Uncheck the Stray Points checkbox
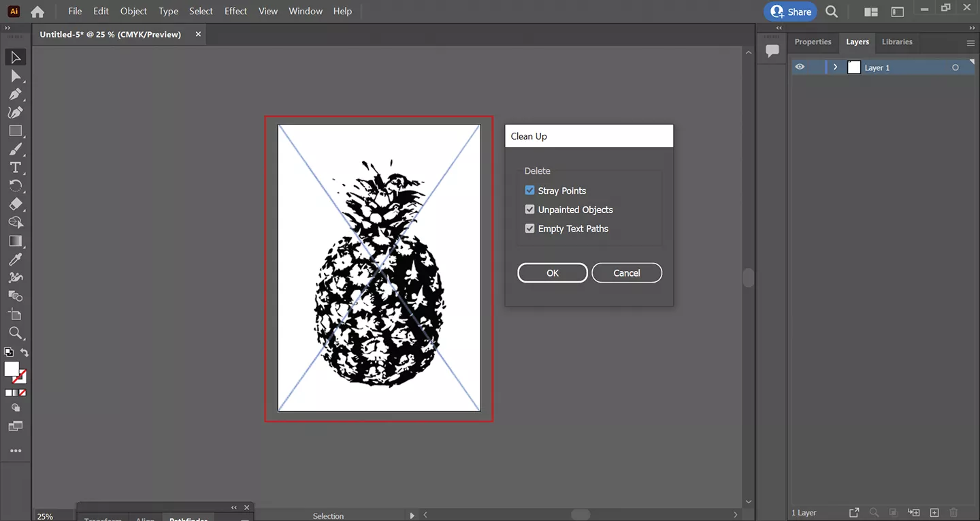The image size is (980, 521). point(529,191)
